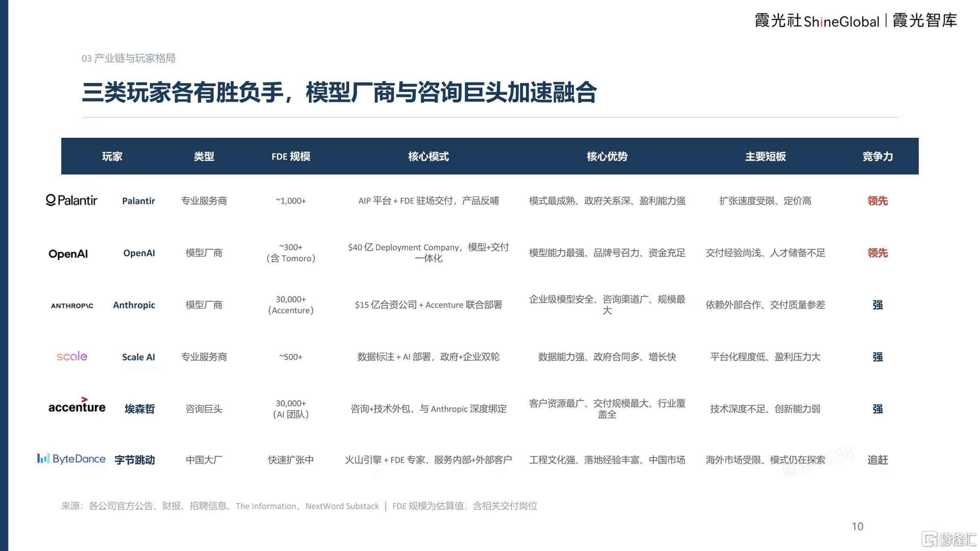Viewport: 980px width, 551px height.
Task: Click the 咨询巨头 type cell
Action: 204,409
